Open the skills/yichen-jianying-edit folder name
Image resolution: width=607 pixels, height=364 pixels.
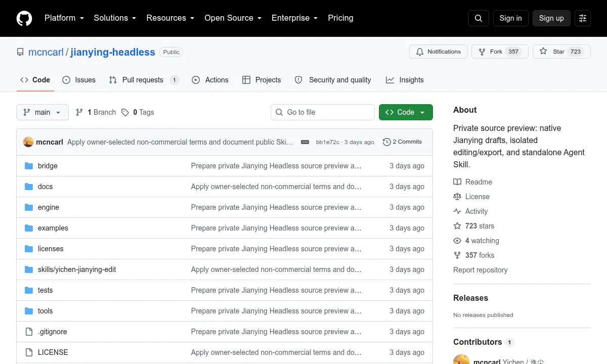77,269
